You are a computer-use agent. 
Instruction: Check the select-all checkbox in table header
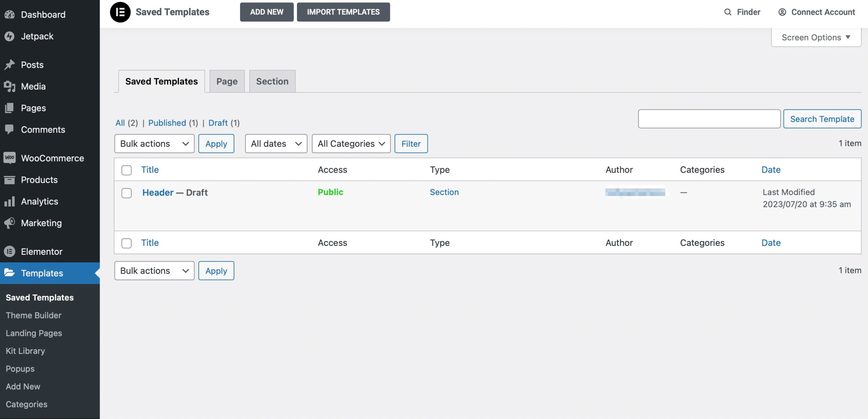coord(126,170)
